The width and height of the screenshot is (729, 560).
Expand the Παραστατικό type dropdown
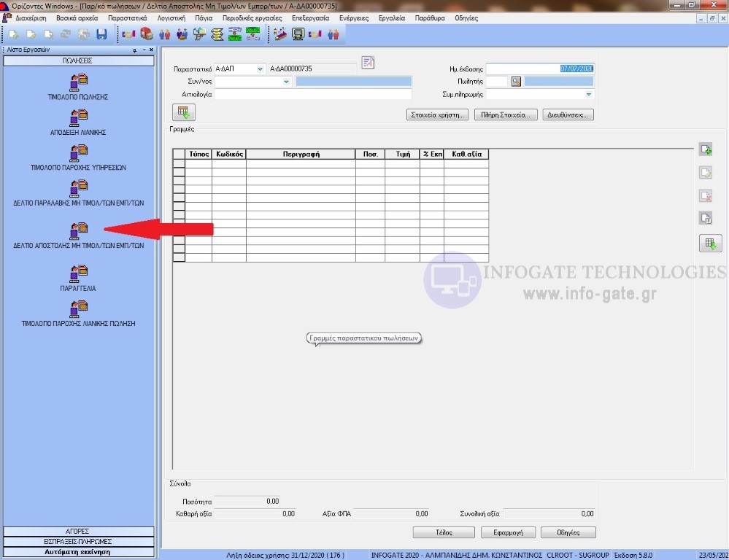click(260, 69)
